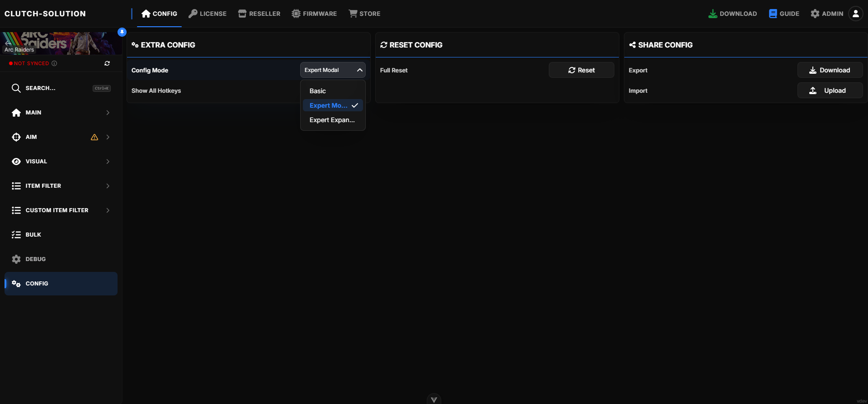Click the ITEM FILTER list icon
The height and width of the screenshot is (404, 868).
(x=16, y=186)
